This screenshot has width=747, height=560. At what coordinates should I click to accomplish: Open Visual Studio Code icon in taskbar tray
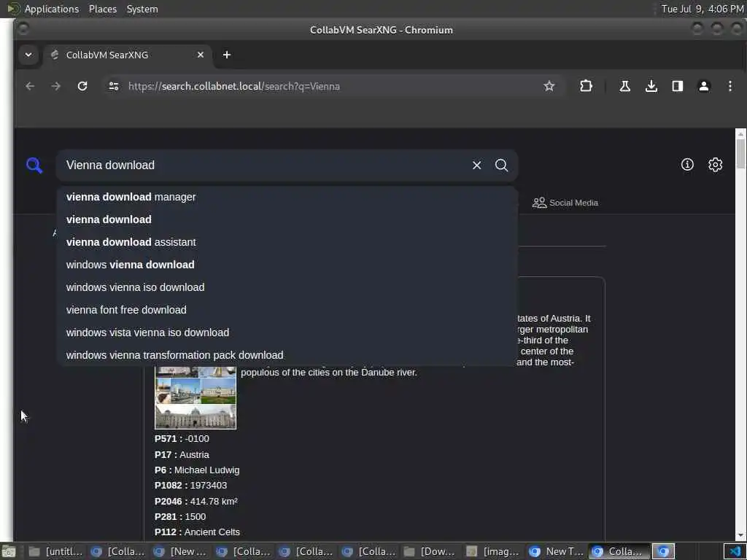point(735,551)
